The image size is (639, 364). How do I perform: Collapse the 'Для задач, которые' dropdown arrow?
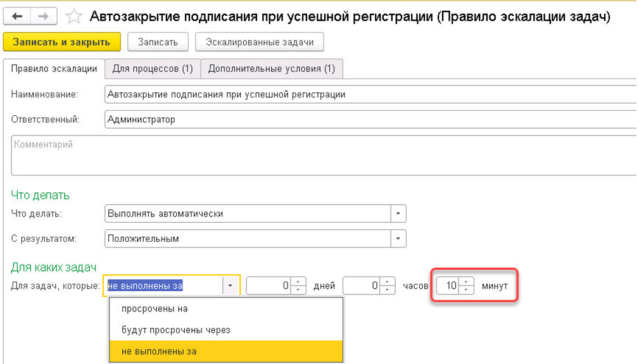pyautogui.click(x=230, y=286)
